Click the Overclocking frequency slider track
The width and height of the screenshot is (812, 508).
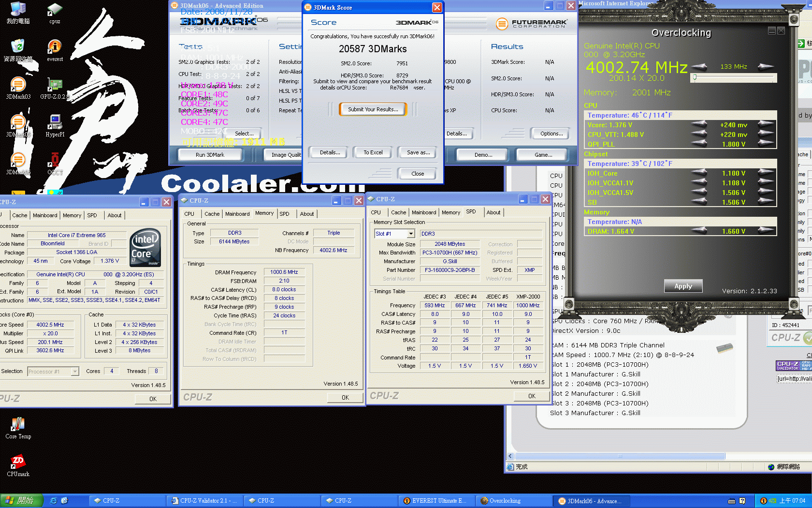tap(734, 77)
